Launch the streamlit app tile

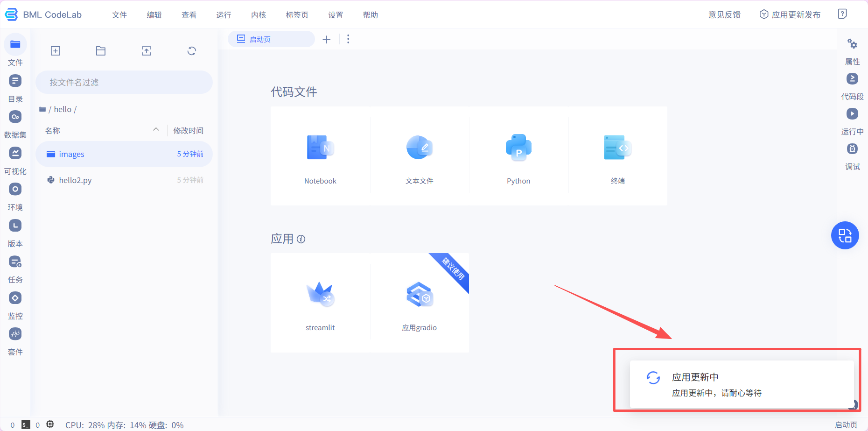click(x=320, y=303)
